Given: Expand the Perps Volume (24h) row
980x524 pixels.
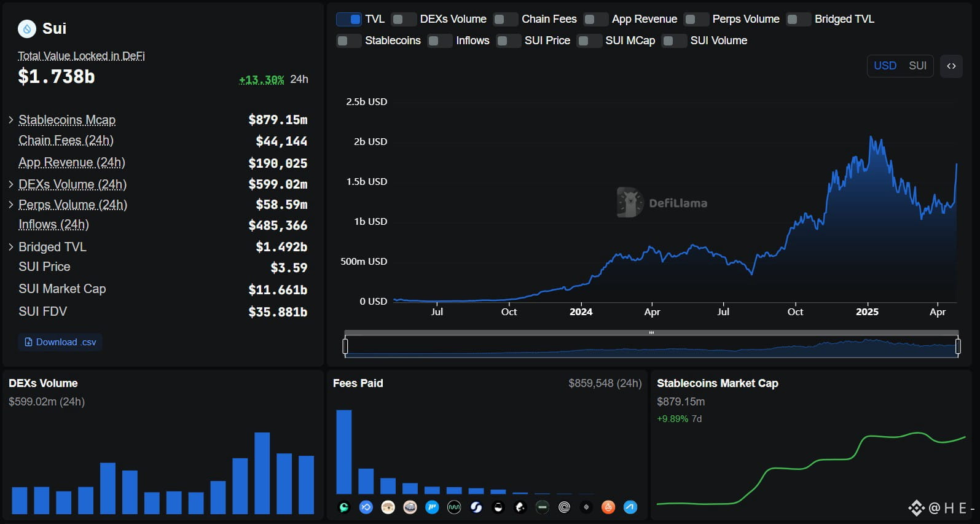Looking at the screenshot, I should point(11,205).
